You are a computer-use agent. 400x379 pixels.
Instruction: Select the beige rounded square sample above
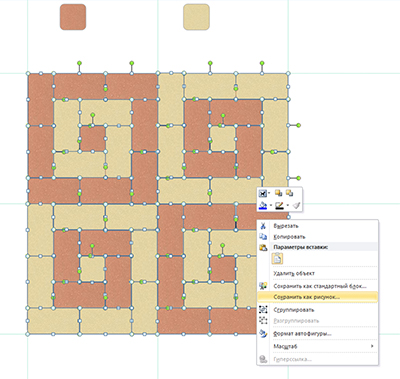[196, 17]
